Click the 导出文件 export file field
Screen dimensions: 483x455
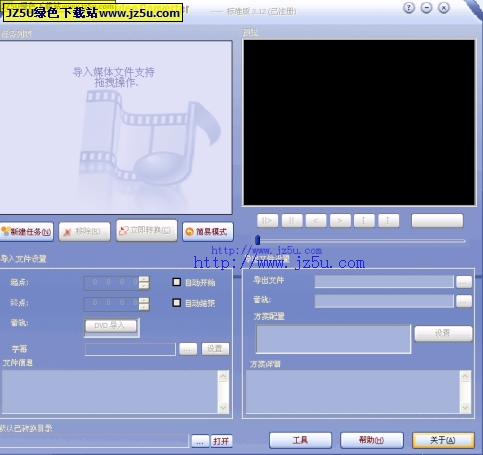(384, 282)
